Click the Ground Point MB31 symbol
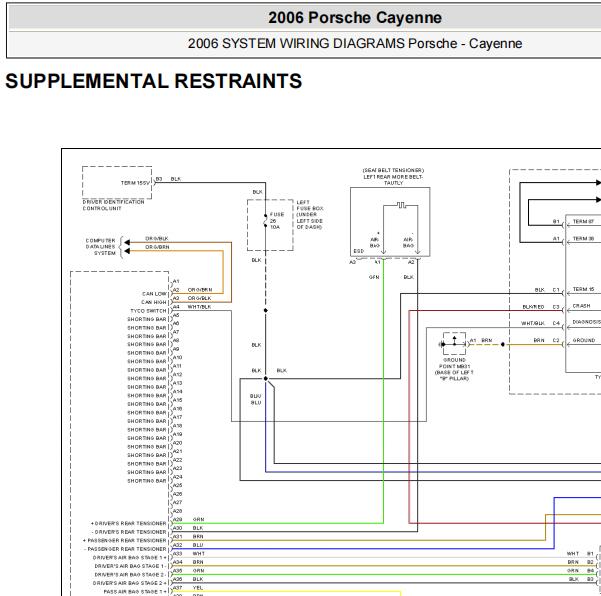Viewport: 601px width, 596px height. [454, 344]
